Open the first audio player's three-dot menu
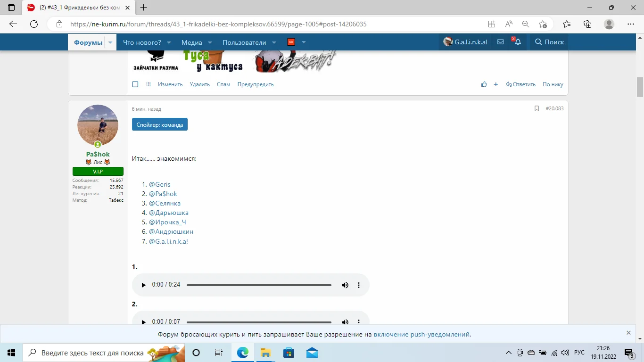This screenshot has height=362, width=644. pos(359,285)
